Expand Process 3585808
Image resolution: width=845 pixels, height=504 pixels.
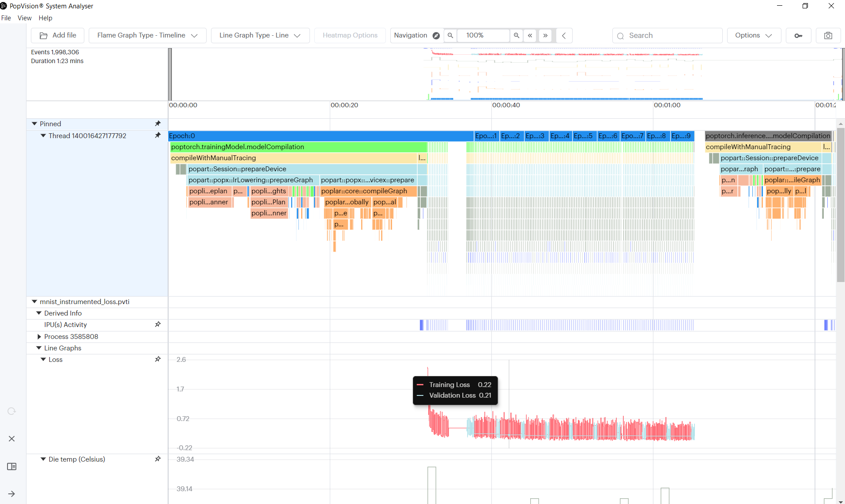(x=39, y=336)
